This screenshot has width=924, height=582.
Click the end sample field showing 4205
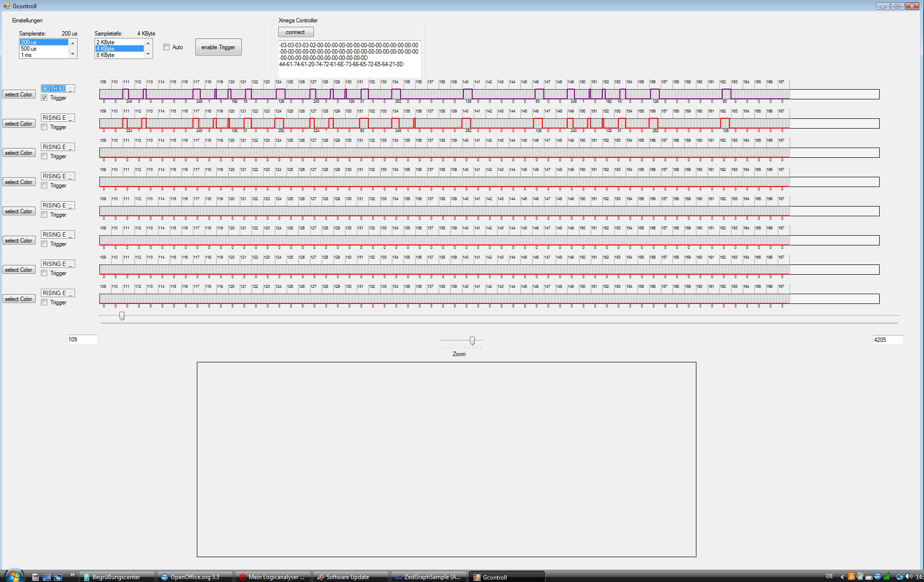888,340
